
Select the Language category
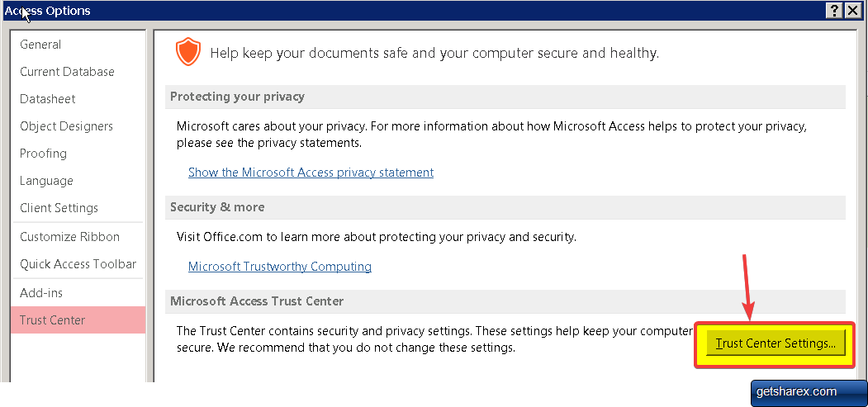coord(46,181)
